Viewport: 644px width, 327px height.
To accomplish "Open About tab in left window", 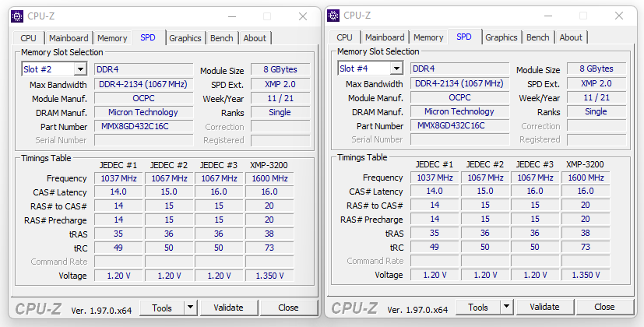I will [255, 38].
